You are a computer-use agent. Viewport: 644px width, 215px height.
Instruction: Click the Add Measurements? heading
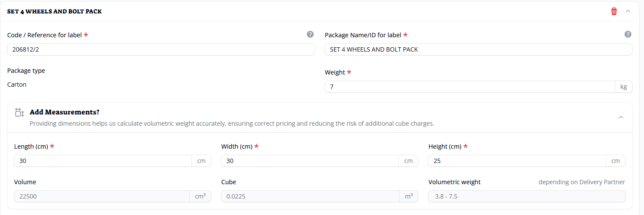pyautogui.click(x=65, y=112)
